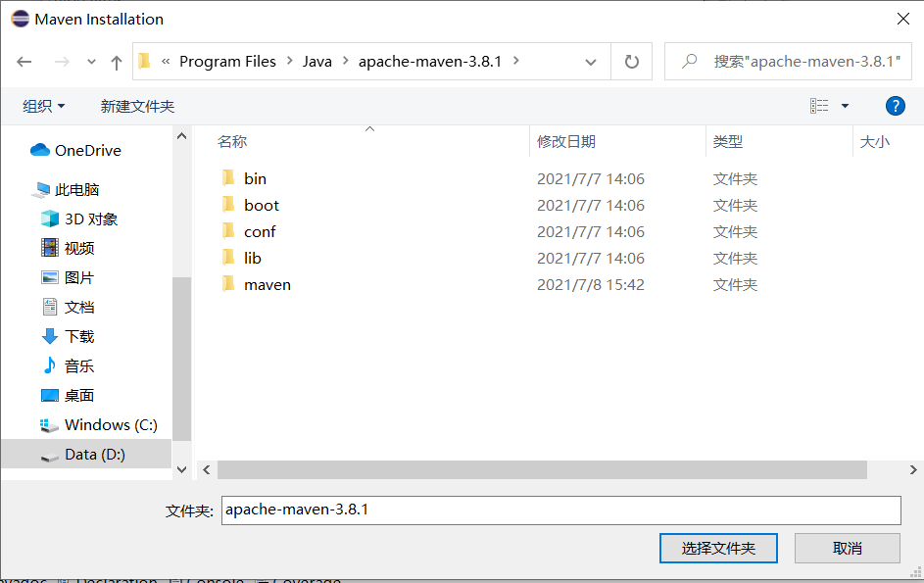Navigate to Java breadcrumb
924x583 pixels.
tap(317, 62)
